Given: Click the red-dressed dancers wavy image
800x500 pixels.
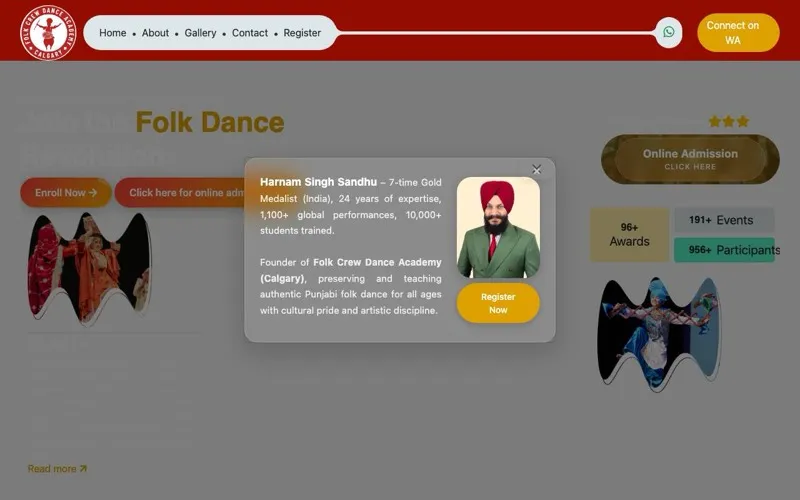Looking at the screenshot, I should pyautogui.click(x=89, y=269).
